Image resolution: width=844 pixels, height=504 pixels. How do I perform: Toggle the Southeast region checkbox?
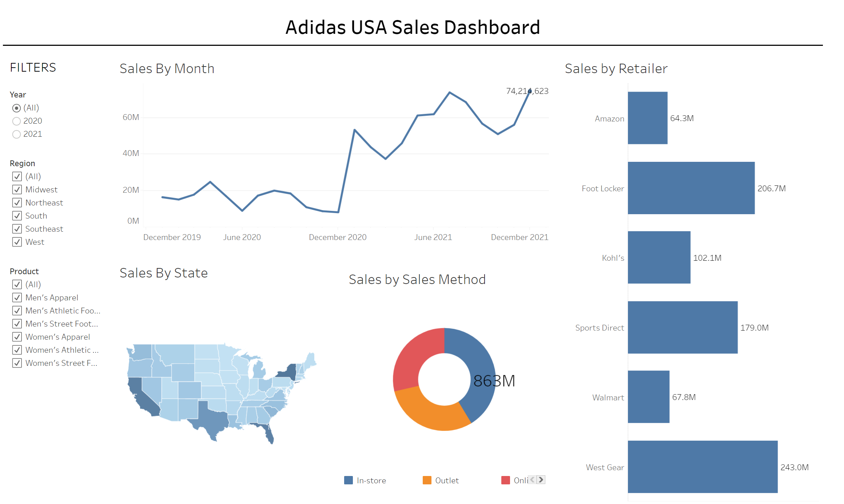click(17, 229)
